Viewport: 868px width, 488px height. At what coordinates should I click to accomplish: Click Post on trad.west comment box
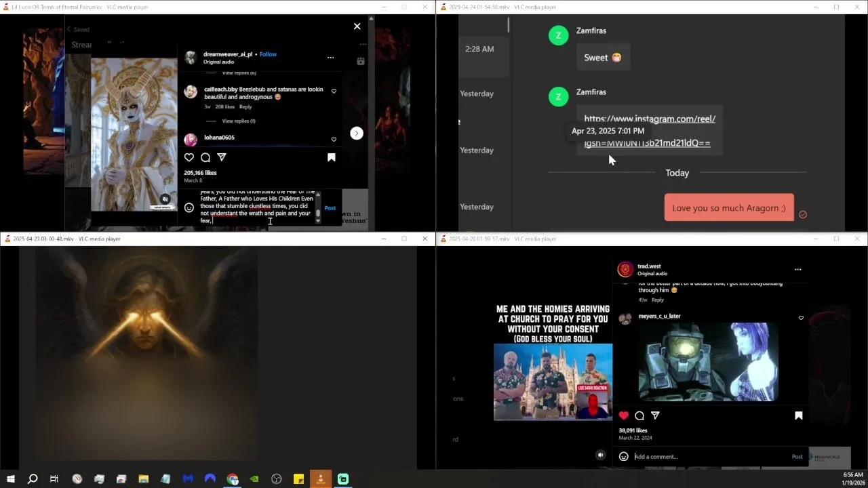point(797,457)
